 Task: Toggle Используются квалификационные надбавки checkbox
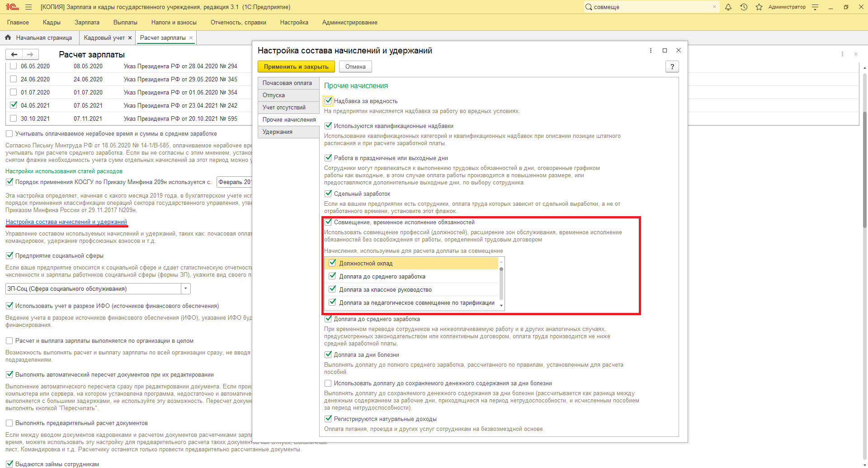(x=328, y=126)
